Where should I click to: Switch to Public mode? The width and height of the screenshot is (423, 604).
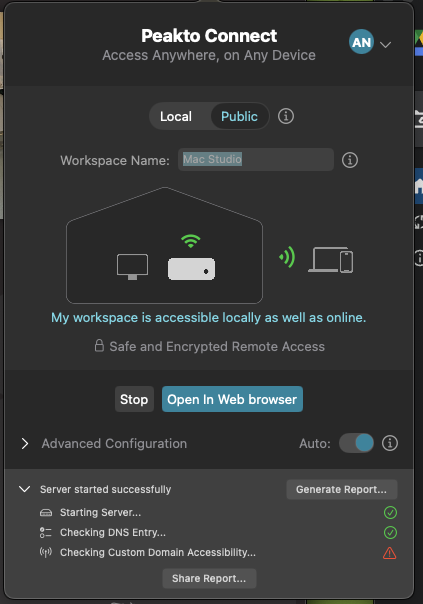point(239,116)
